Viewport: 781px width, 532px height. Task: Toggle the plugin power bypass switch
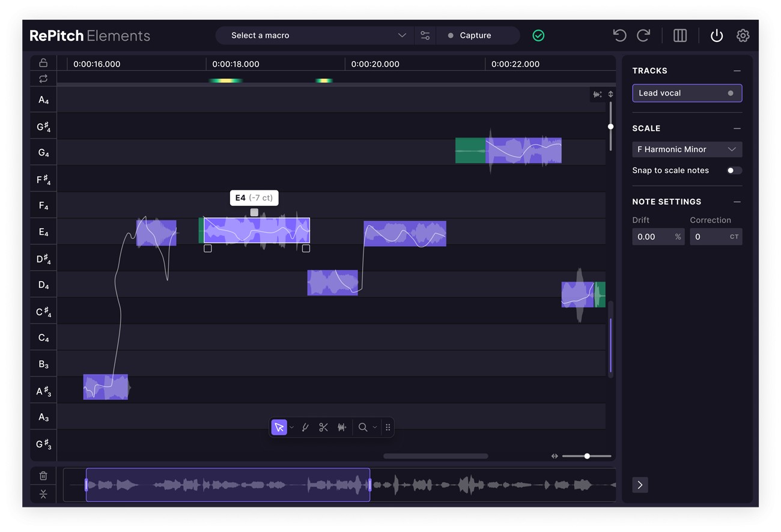coord(716,35)
